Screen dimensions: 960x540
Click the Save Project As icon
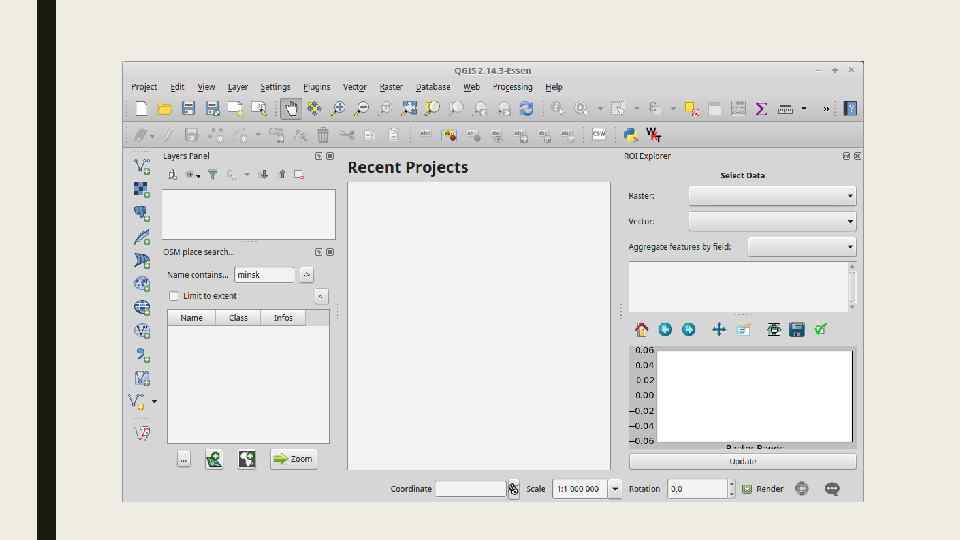212,109
